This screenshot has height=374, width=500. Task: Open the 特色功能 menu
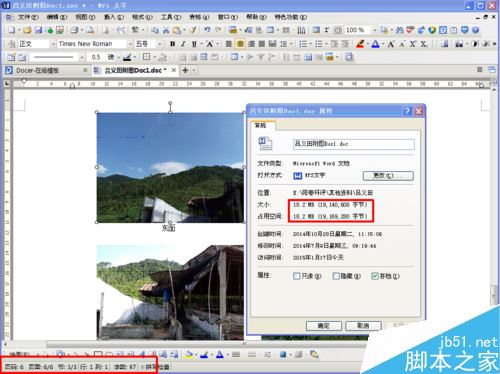coord(291,17)
